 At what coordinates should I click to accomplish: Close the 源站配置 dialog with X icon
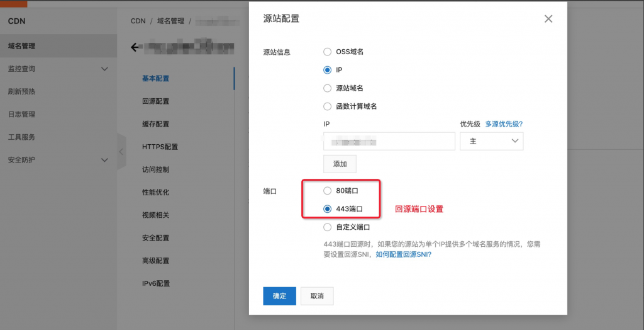point(548,19)
